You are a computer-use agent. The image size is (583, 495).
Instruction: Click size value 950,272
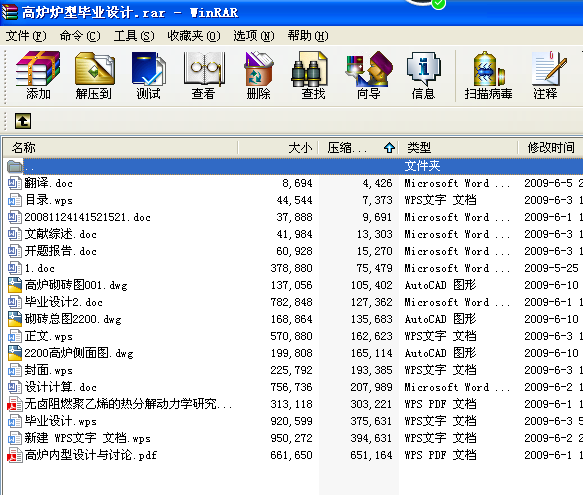point(292,438)
